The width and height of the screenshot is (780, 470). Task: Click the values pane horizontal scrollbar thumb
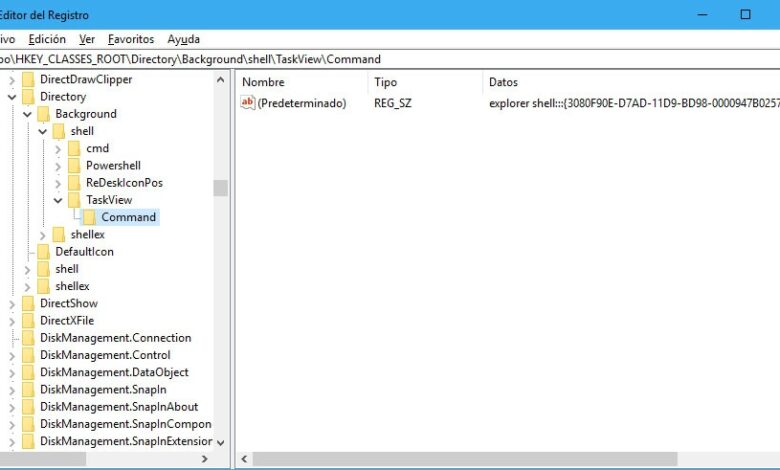pyautogui.click(x=465, y=459)
